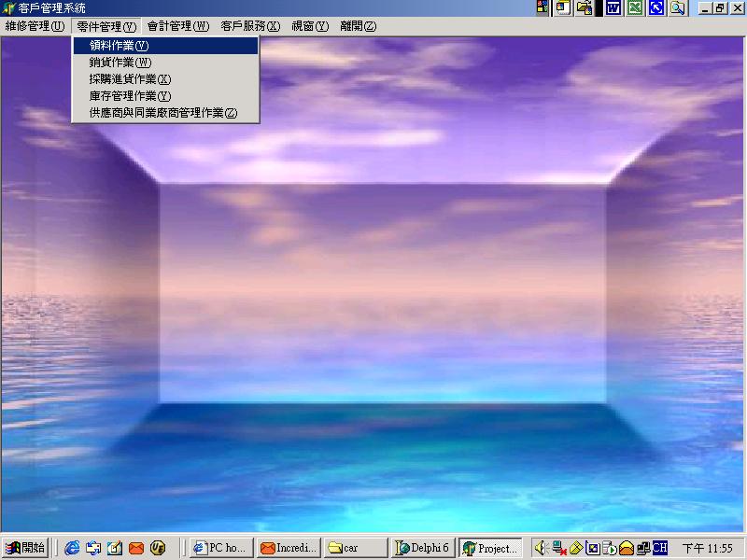Switch to Incredi... taskbar window
The image size is (747, 560).
[289, 548]
